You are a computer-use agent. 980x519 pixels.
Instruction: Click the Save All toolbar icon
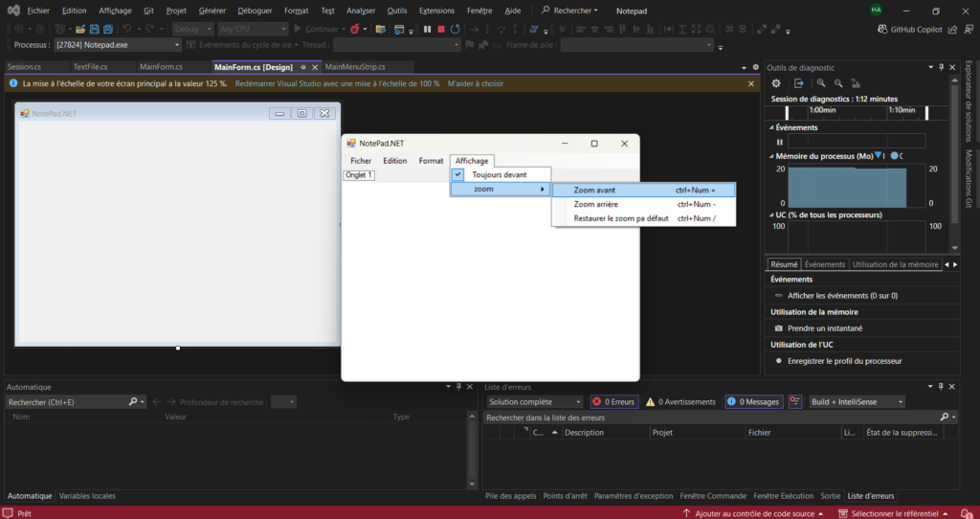(x=108, y=30)
